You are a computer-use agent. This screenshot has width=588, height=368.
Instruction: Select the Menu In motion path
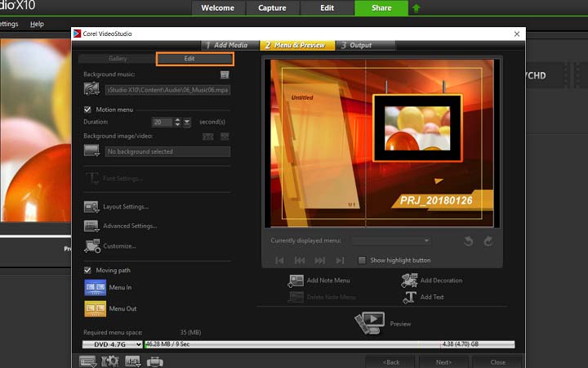point(96,288)
